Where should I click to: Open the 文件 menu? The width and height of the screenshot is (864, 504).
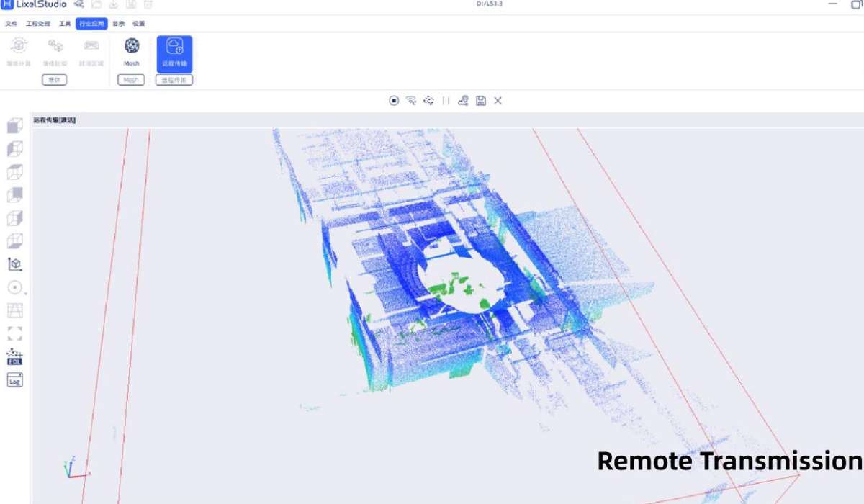[10, 23]
